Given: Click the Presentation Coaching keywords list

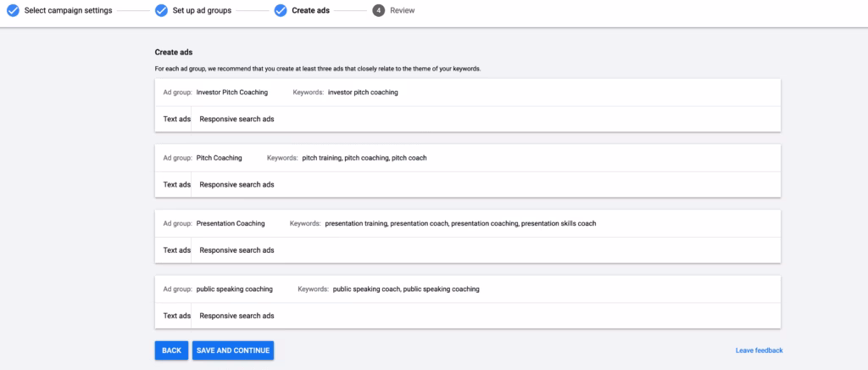Looking at the screenshot, I should (x=460, y=223).
